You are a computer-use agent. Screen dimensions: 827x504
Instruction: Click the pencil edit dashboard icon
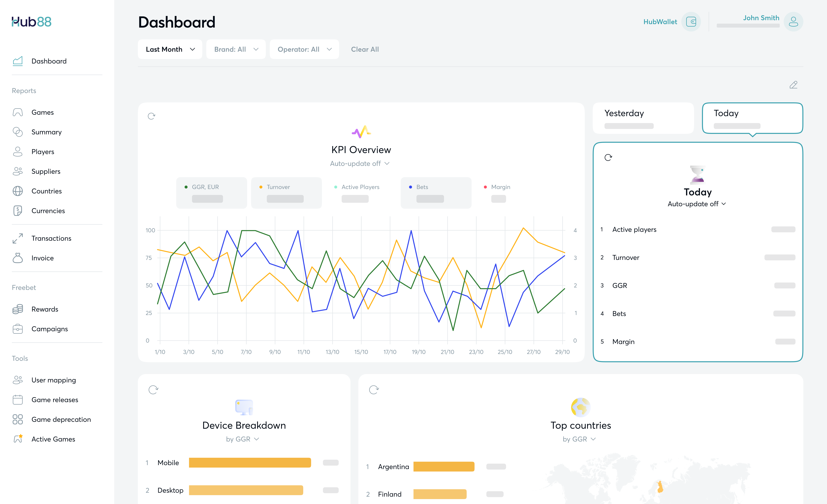point(793,85)
